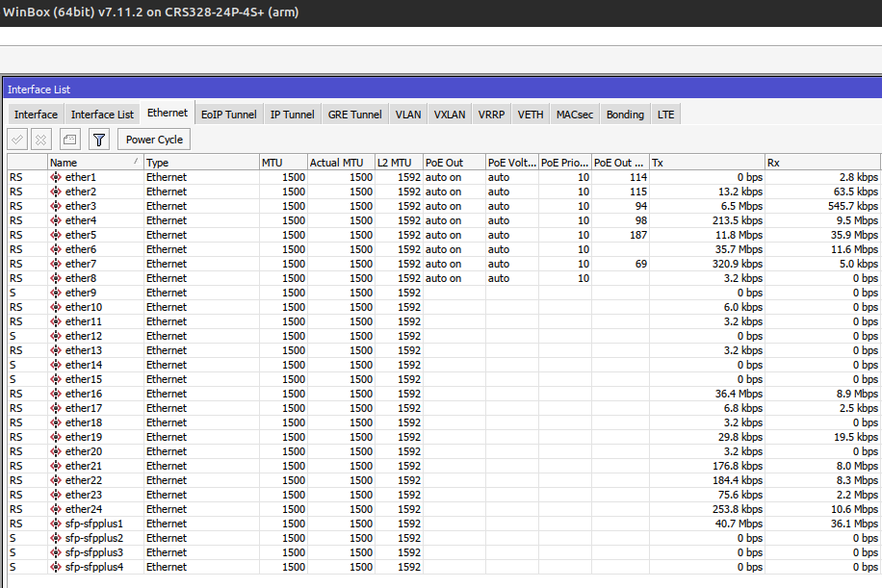Sort by the Tx column header
The height and width of the screenshot is (588, 882).
click(707, 163)
